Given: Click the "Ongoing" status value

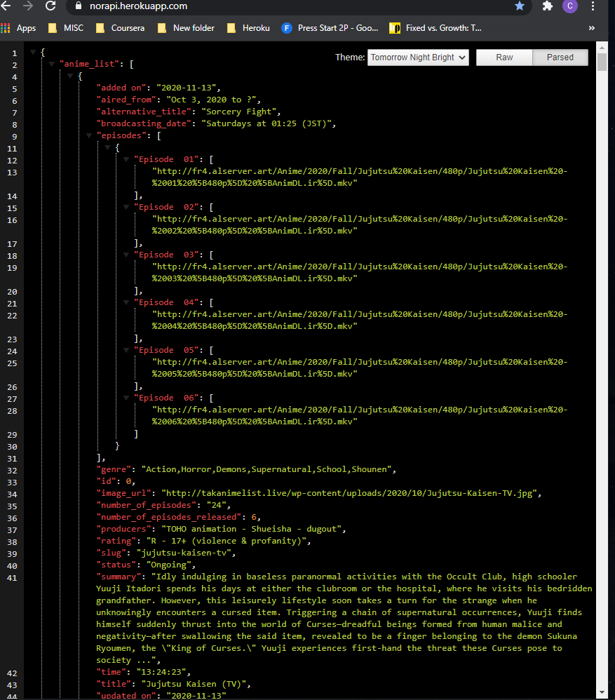Looking at the screenshot, I should click(x=169, y=565).
